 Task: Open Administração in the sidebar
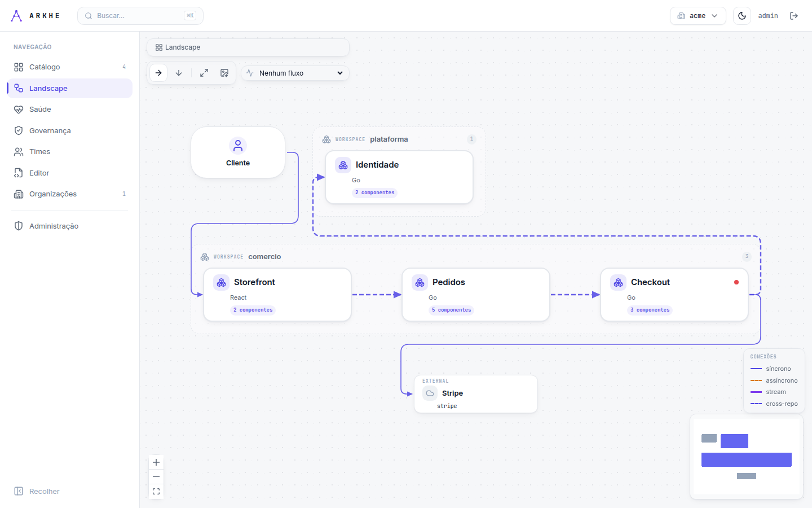70,226
